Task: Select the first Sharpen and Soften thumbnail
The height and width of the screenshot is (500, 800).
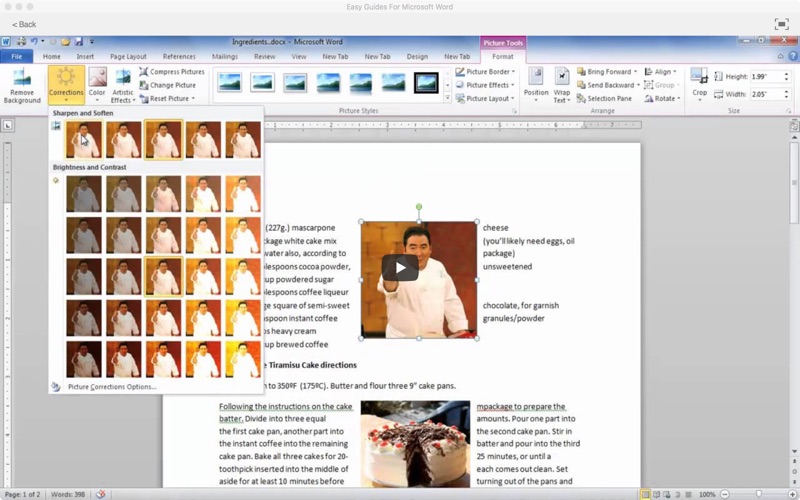Action: pyautogui.click(x=84, y=140)
